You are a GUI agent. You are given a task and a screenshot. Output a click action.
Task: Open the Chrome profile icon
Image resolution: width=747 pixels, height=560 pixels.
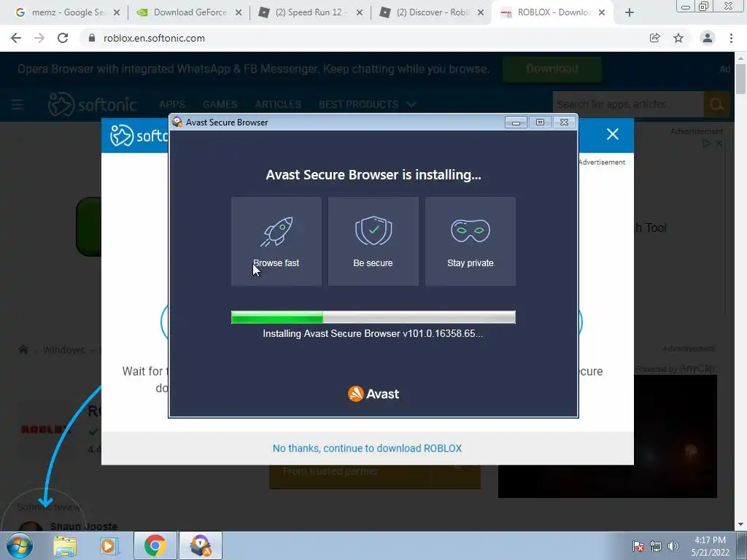tap(708, 38)
